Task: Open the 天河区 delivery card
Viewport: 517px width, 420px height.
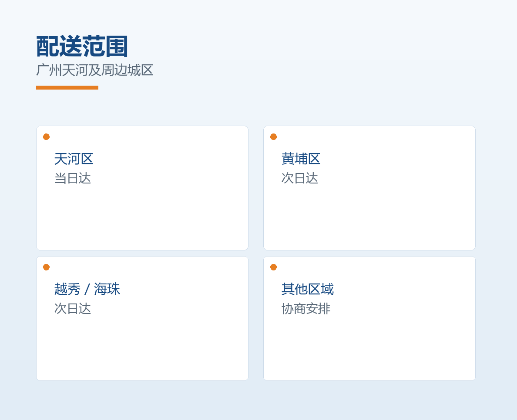Action: 142,188
